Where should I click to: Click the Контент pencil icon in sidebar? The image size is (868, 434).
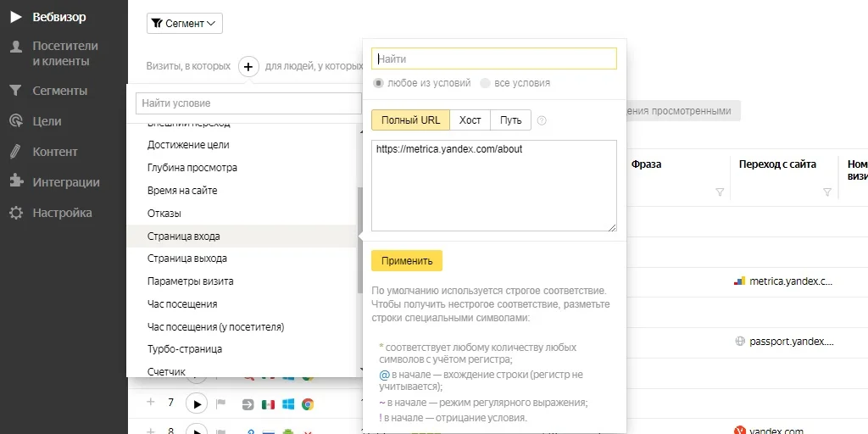16,151
